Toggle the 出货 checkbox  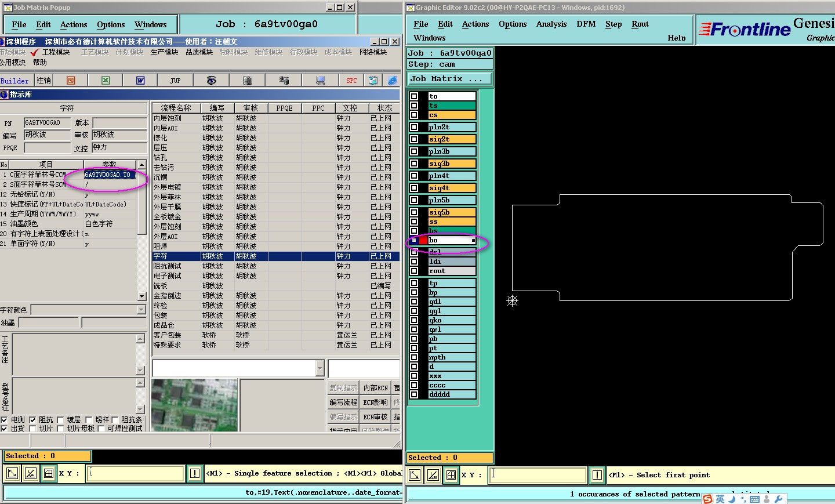point(4,429)
